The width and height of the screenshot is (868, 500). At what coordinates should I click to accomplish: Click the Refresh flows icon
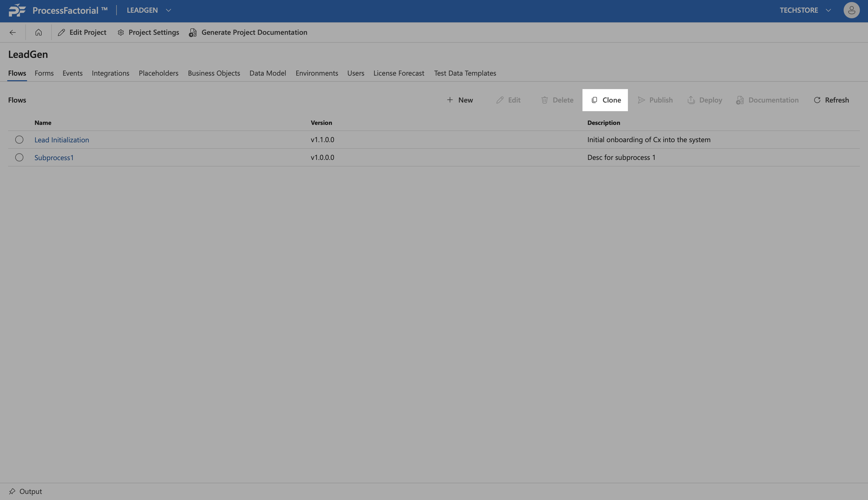click(x=817, y=100)
